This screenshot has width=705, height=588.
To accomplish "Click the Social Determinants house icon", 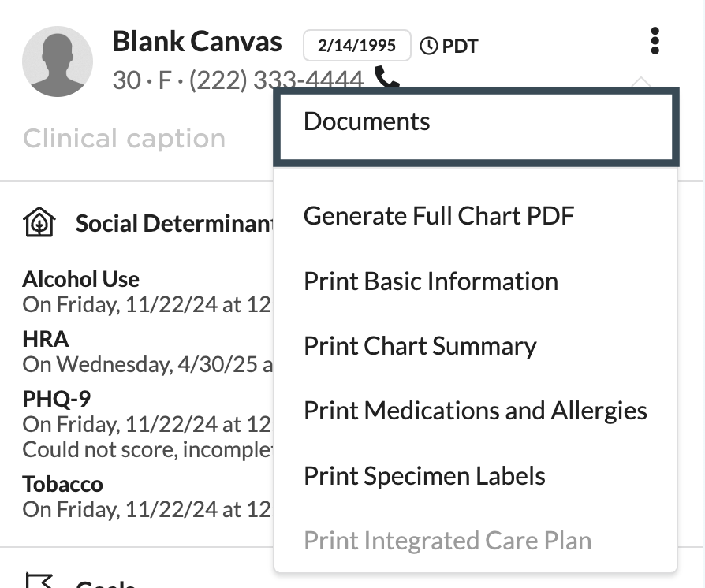I will point(40,224).
